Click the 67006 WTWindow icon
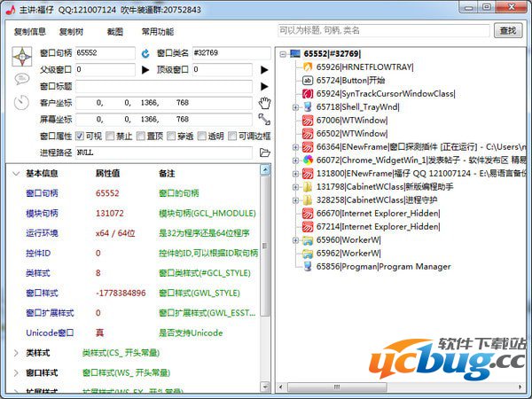532x399 pixels. coord(308,120)
